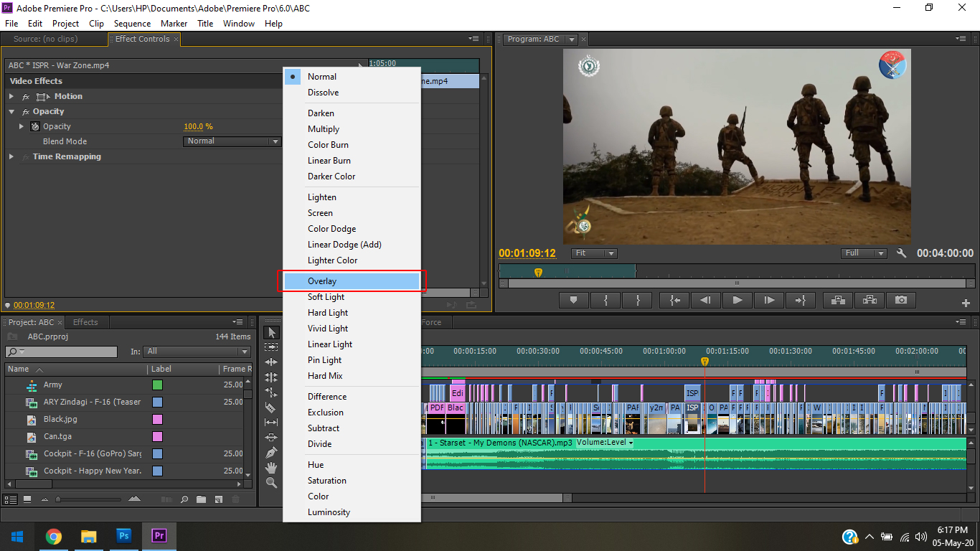The image size is (980, 551).
Task: Toggle the Opacity effect fx button
Action: [x=26, y=112]
